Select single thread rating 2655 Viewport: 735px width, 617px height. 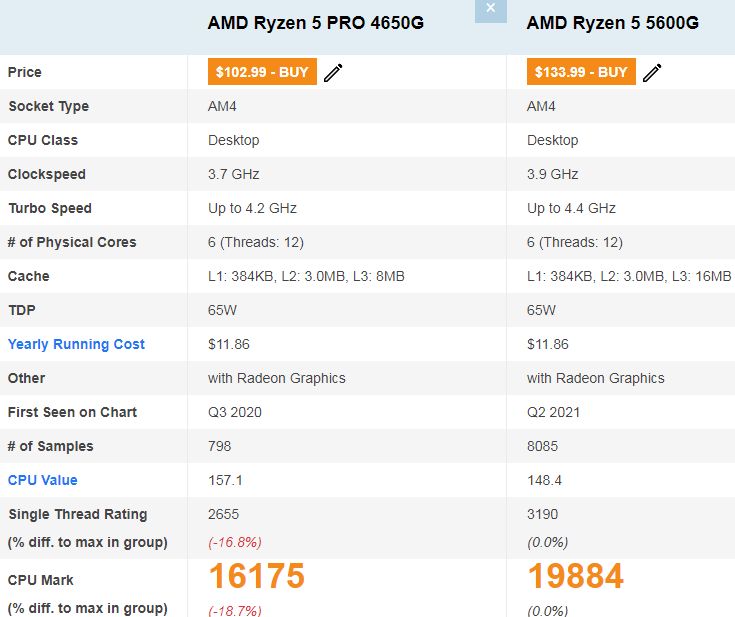click(224, 514)
